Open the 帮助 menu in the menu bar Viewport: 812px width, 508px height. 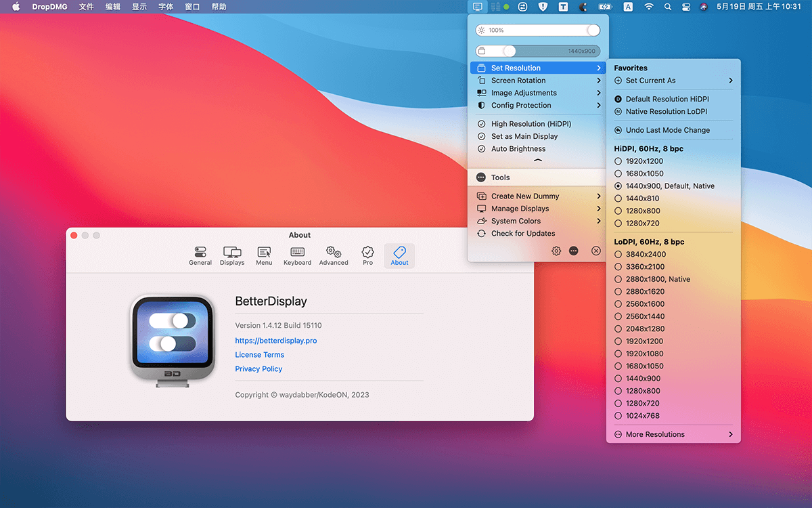coord(219,7)
